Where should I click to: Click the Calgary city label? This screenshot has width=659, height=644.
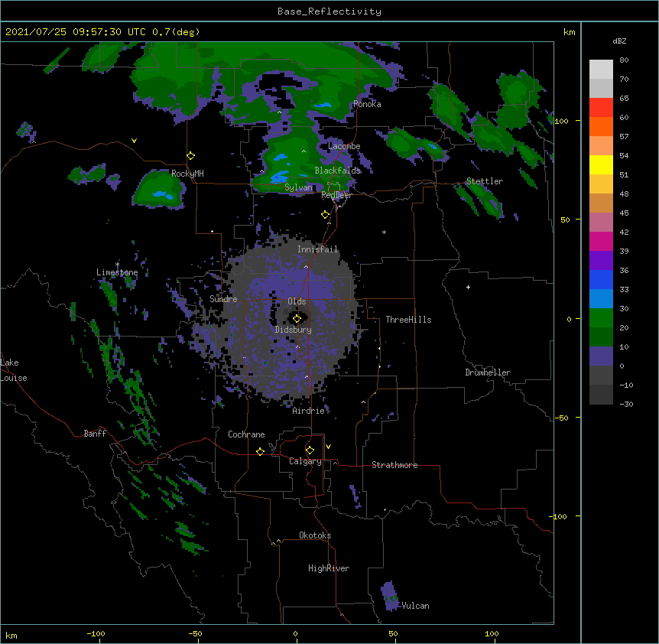(x=305, y=461)
